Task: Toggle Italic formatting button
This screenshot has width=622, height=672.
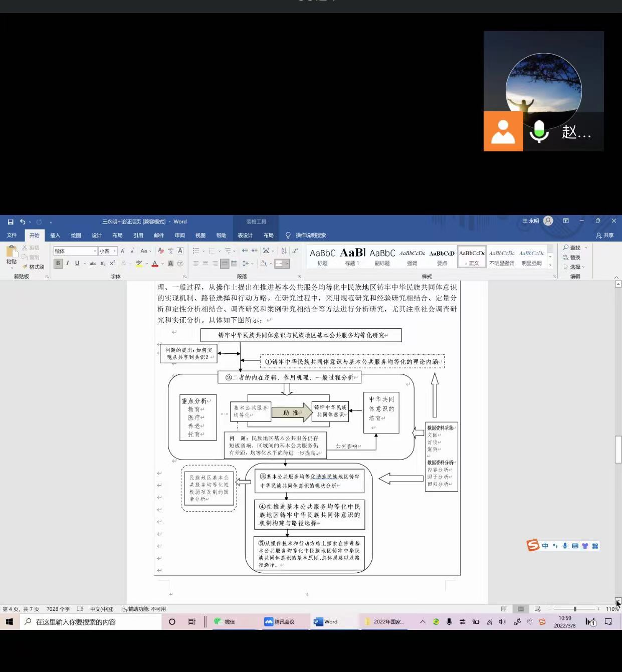Action: click(x=68, y=263)
